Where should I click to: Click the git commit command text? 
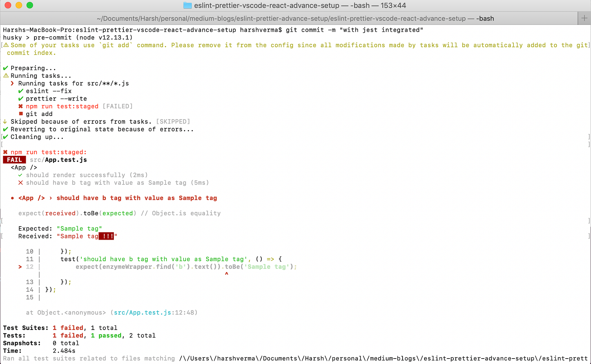point(354,30)
